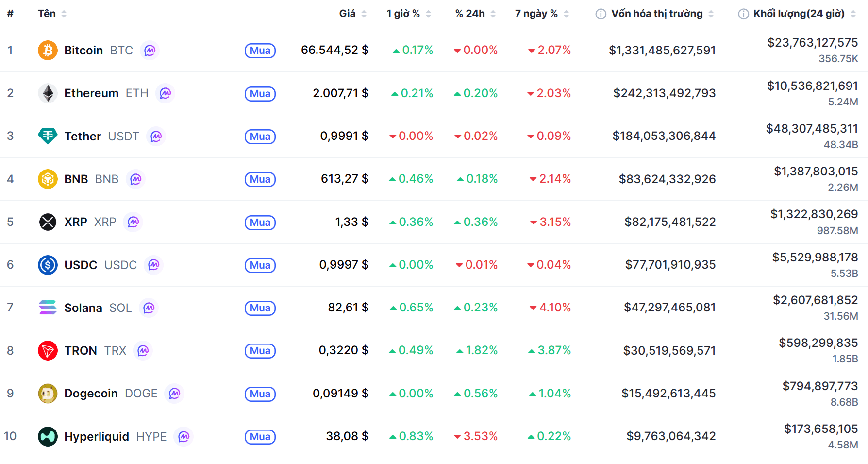Open the purple badge icon next to USDC
Viewport: 868px width, 464px height.
tap(154, 265)
